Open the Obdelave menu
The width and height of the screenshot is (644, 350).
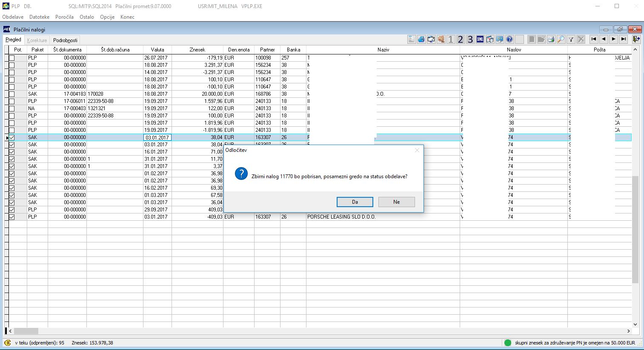click(13, 17)
